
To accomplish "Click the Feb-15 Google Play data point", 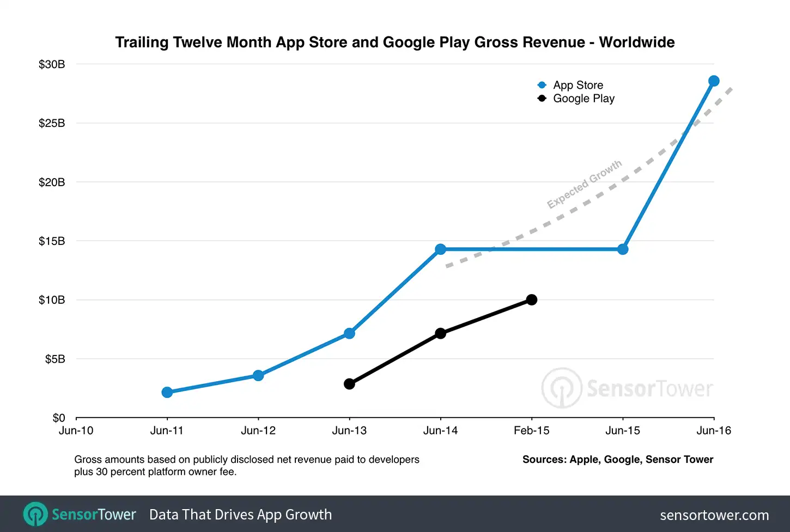I will pos(531,299).
